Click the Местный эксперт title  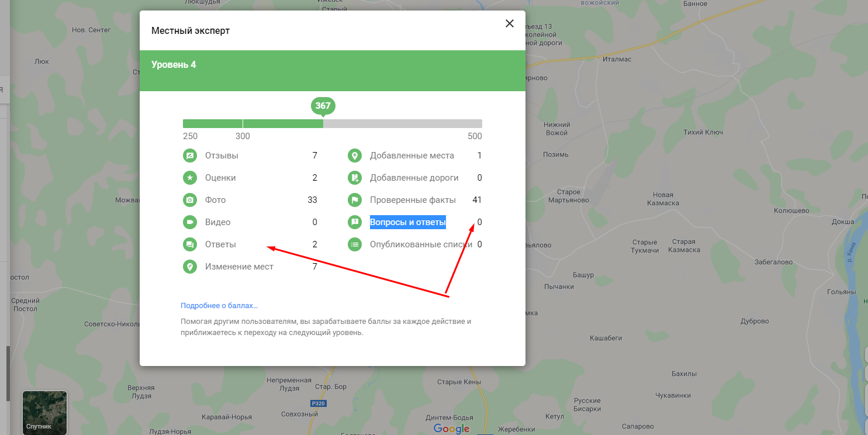pyautogui.click(x=191, y=30)
